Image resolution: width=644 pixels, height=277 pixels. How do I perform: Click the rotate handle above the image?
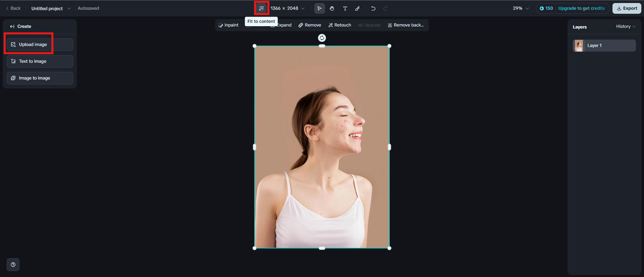(x=322, y=38)
